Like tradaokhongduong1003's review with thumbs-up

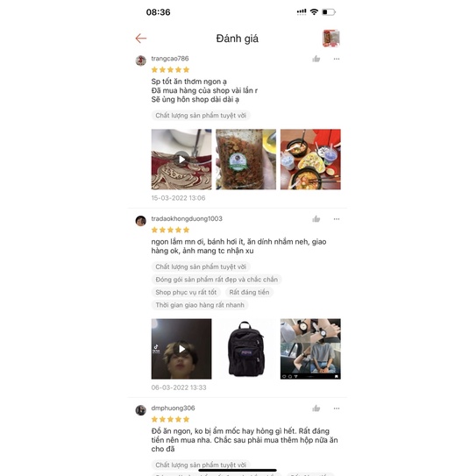(316, 219)
